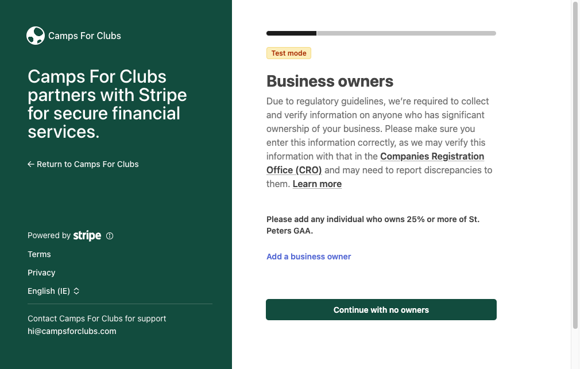Image resolution: width=588 pixels, height=369 pixels.
Task: Click the hi@campsforclubs.com support email
Action: tap(72, 331)
